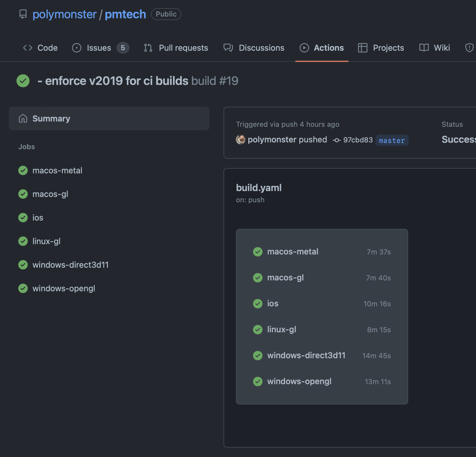476x457 pixels.
Task: Click the Security shield icon
Action: (469, 48)
